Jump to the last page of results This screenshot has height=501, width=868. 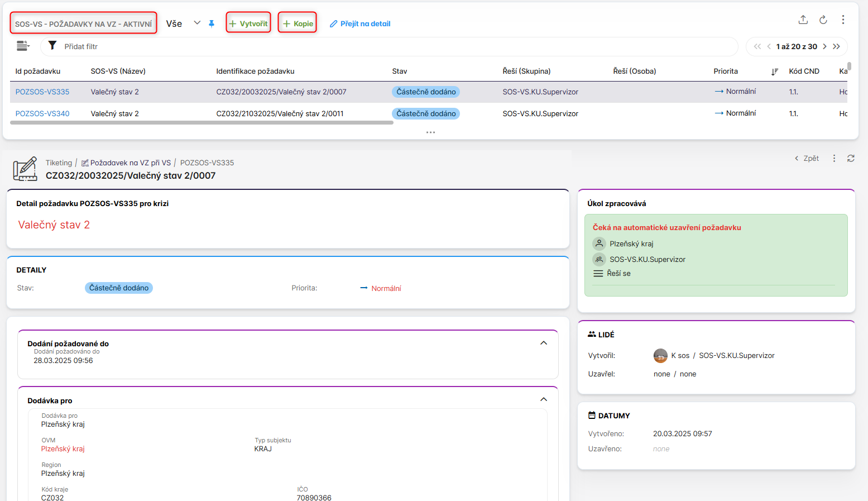point(836,46)
